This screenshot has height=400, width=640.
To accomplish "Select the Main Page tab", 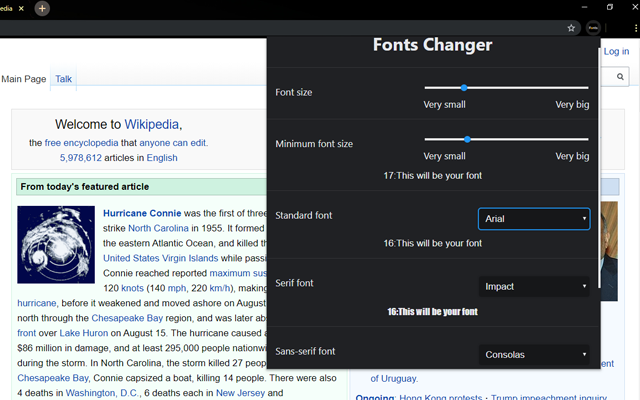I will coord(24,79).
